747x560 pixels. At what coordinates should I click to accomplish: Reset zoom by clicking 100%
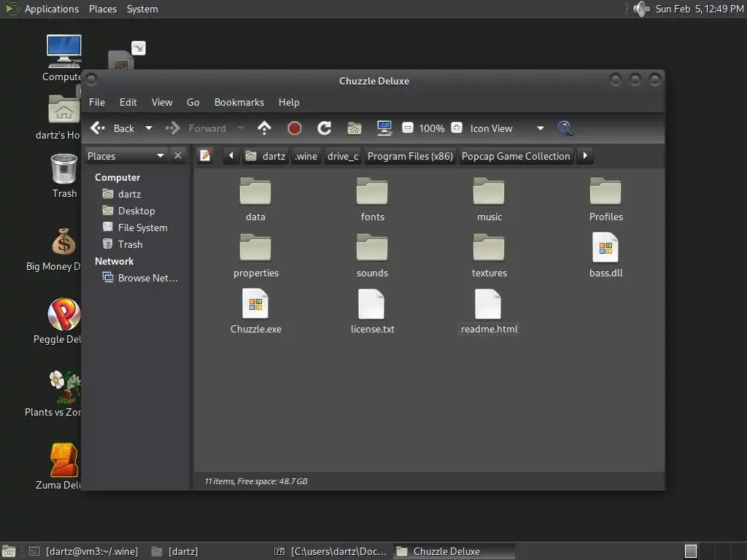(432, 128)
